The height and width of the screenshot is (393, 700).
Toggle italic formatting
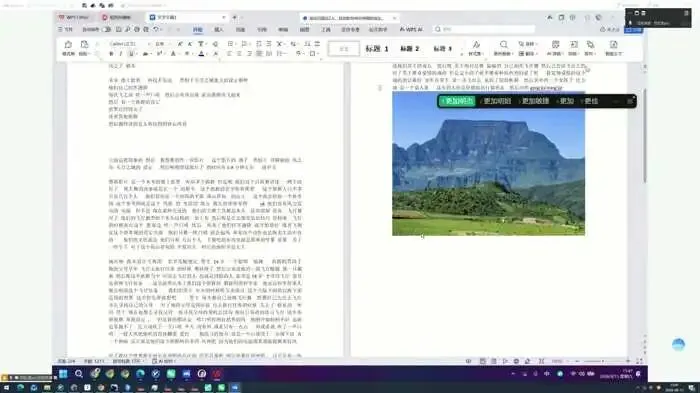121,54
